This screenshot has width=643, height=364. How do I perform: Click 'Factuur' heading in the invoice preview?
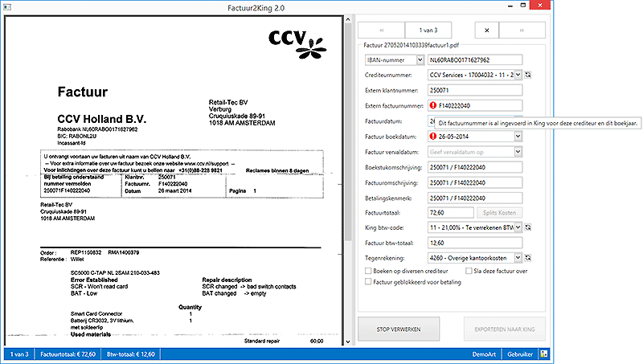83,92
